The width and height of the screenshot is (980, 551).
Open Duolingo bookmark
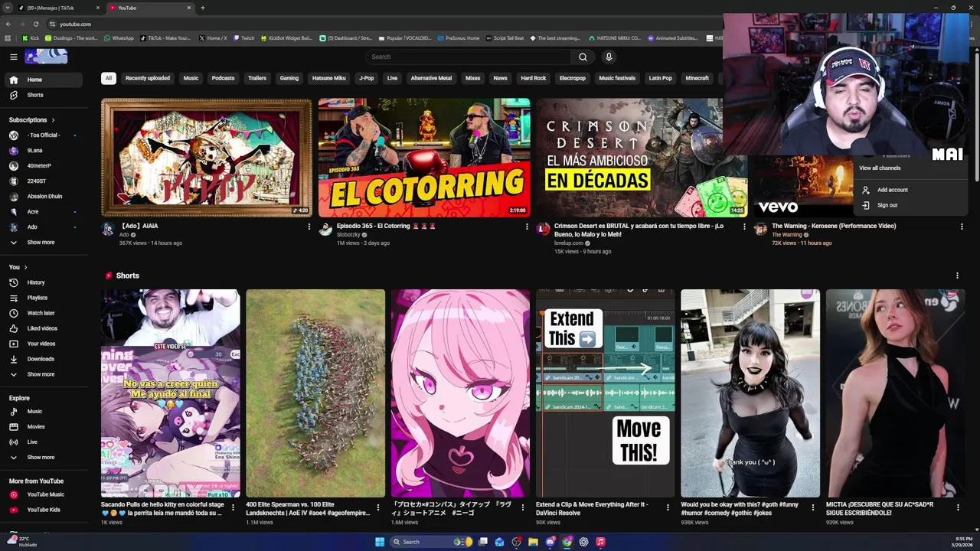71,37
